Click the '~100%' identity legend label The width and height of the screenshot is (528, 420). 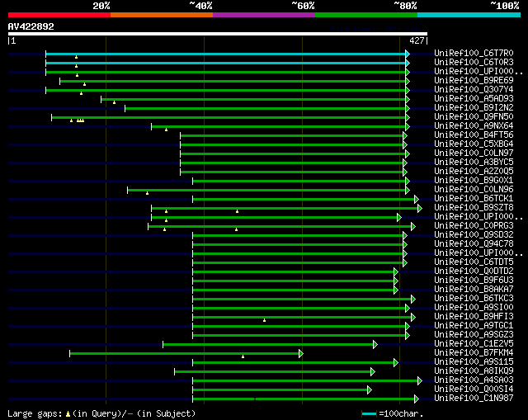click(505, 6)
